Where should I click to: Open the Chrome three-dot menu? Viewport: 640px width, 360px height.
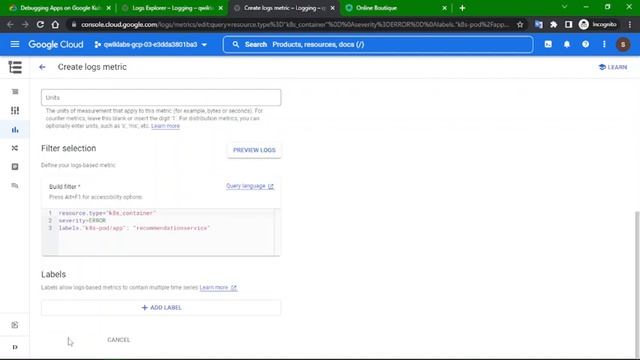(x=630, y=24)
